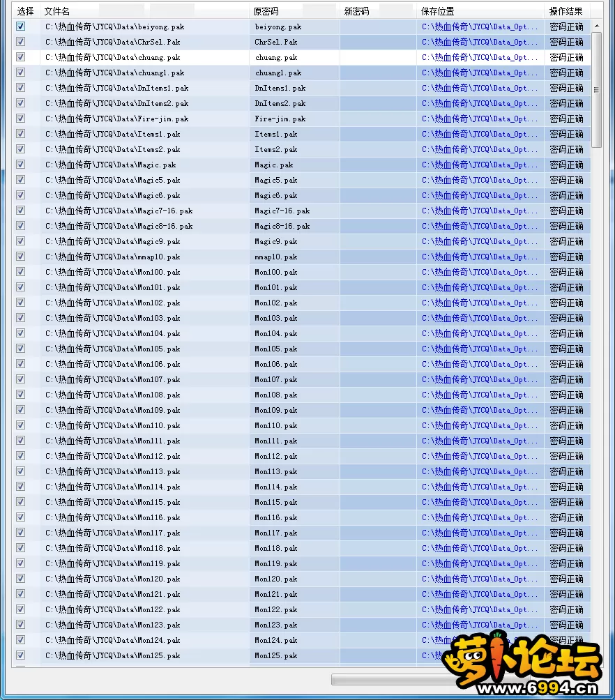
Task: Click save location cell in ChrSel.Pak row
Action: tap(480, 42)
